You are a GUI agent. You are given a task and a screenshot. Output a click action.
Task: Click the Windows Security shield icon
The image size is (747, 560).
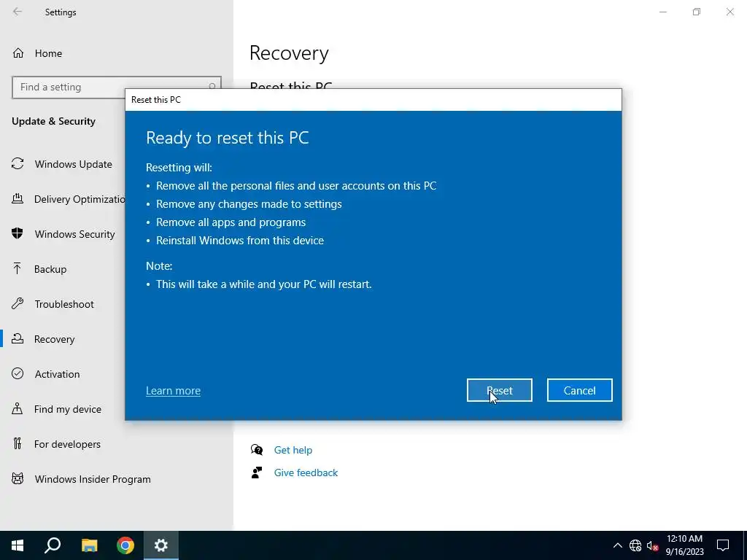(x=18, y=234)
